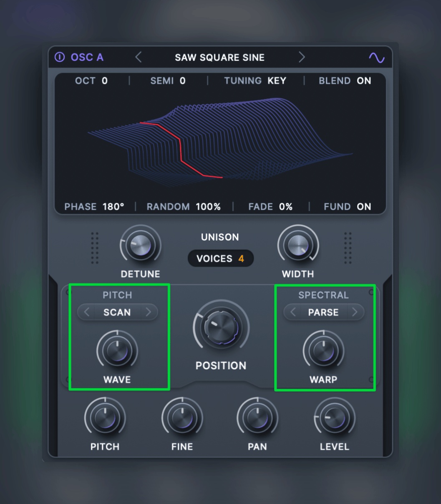Click the OSC A title label
Screen dimensions: 441x504
tap(87, 57)
